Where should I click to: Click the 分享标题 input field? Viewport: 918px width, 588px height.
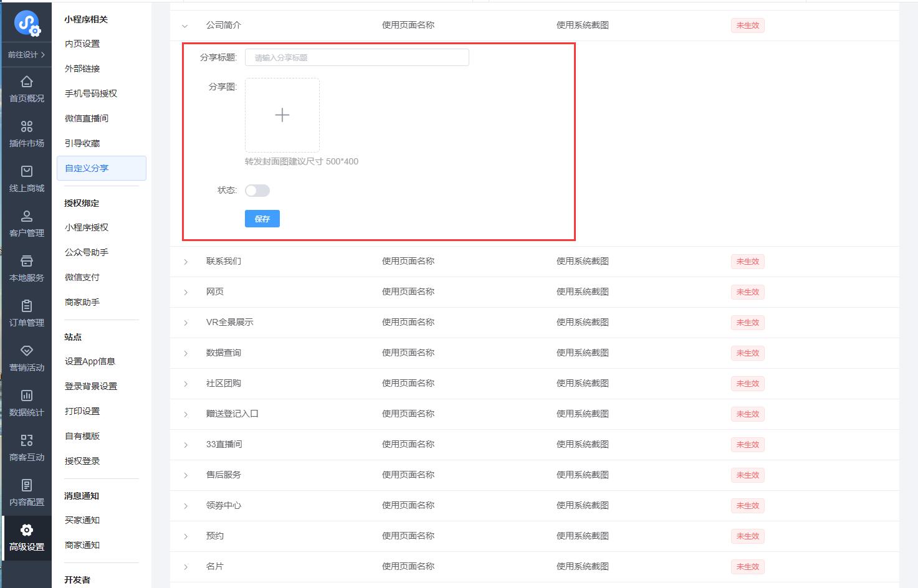(x=356, y=57)
